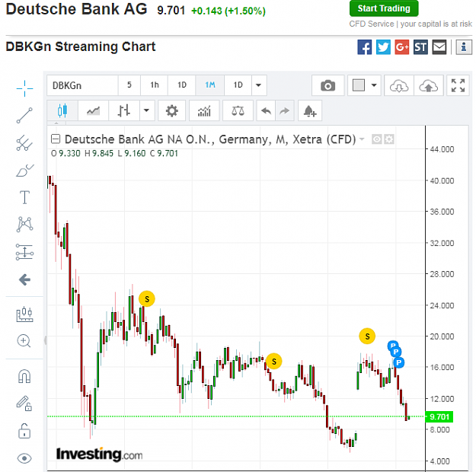Toggle legend visibility circle icon

(x=377, y=139)
